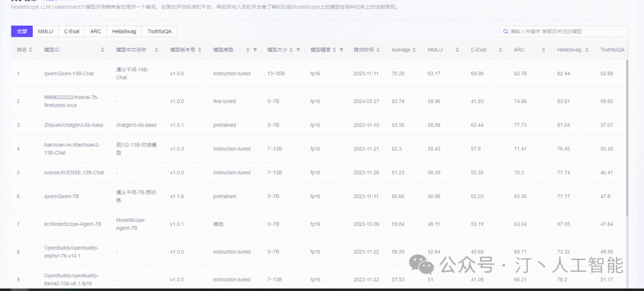Click HellaSwag score 87.05
This screenshot has height=291, width=644.
(x=563, y=224)
